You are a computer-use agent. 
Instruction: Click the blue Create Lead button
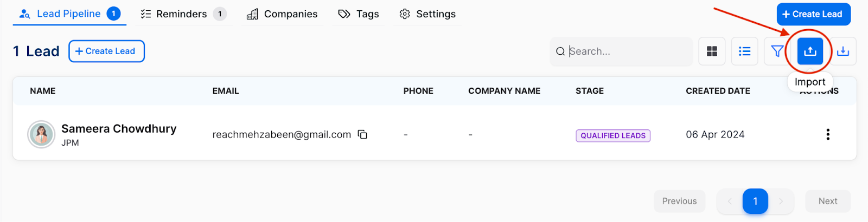tap(813, 14)
